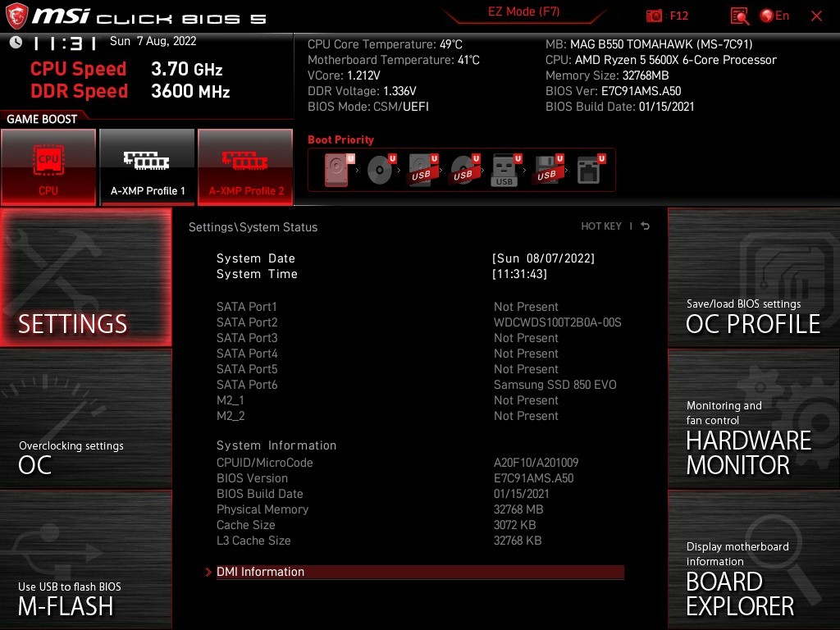
Task: Click the M2_1 row label
Action: click(x=231, y=400)
